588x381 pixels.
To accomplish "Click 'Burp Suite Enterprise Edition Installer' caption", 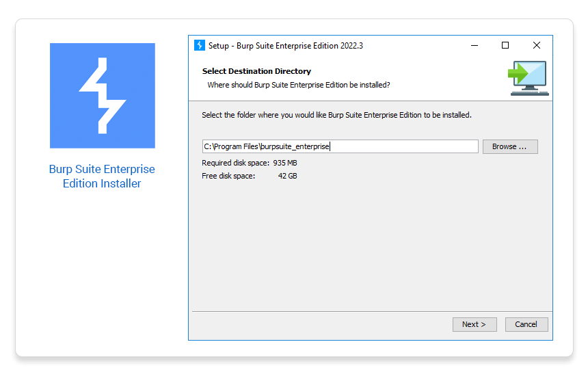I will point(102,176).
